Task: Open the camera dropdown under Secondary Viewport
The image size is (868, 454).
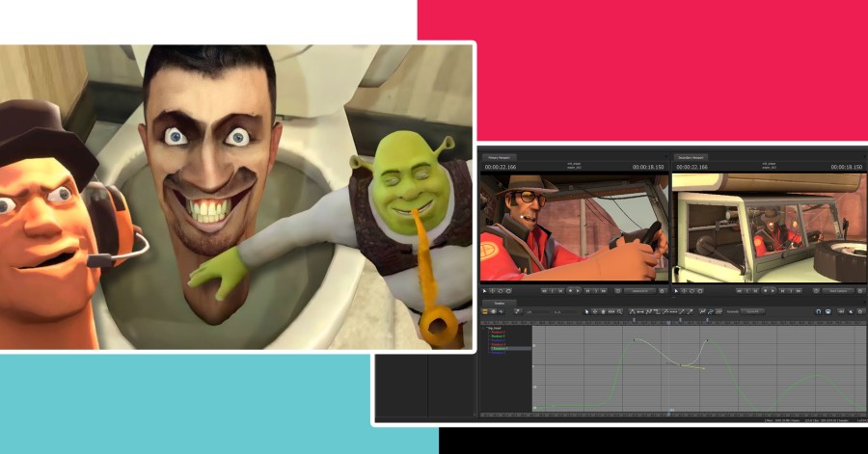Action: [838, 291]
